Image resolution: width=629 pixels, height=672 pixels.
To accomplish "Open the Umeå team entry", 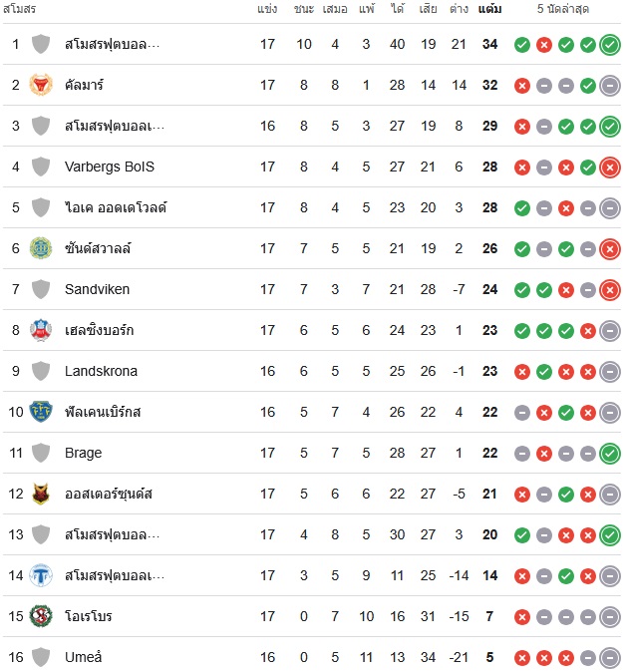I will 83,657.
